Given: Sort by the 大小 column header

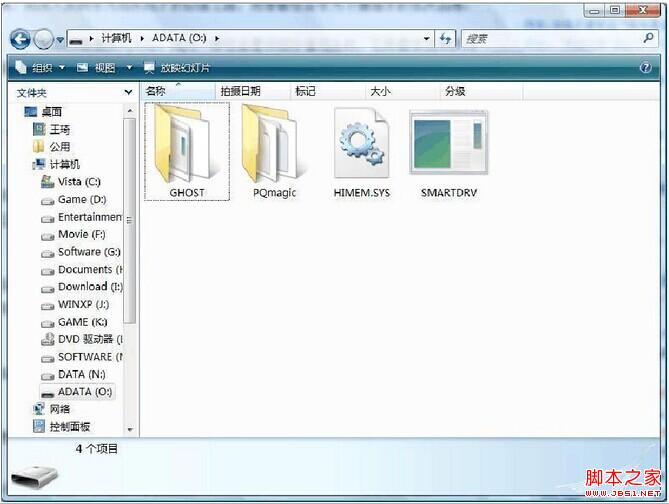Looking at the screenshot, I should [402, 91].
